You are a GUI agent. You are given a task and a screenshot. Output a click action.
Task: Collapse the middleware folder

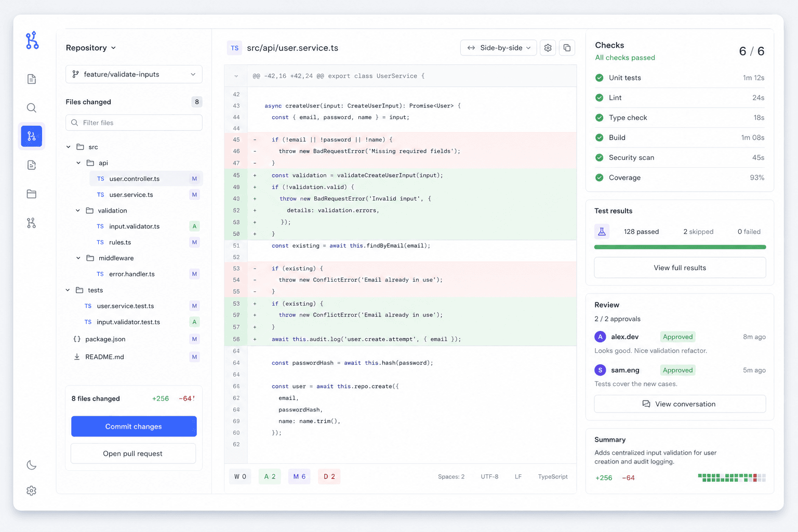coord(78,258)
